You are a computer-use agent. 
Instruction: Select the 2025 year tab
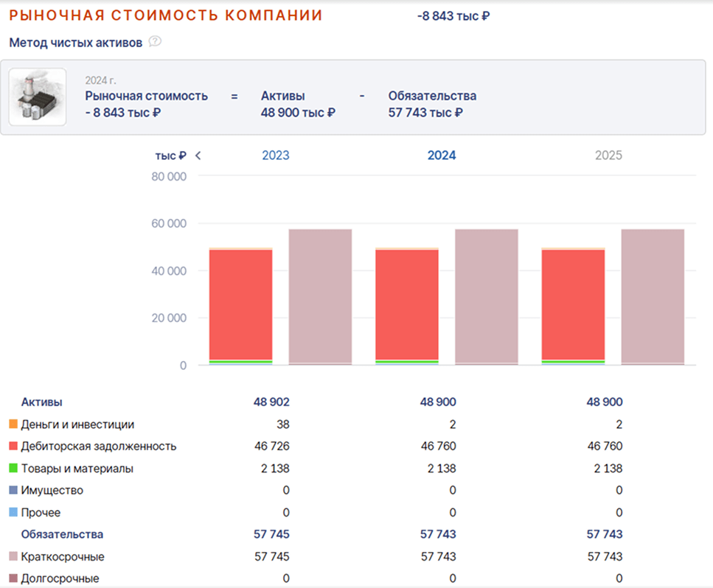point(608,155)
